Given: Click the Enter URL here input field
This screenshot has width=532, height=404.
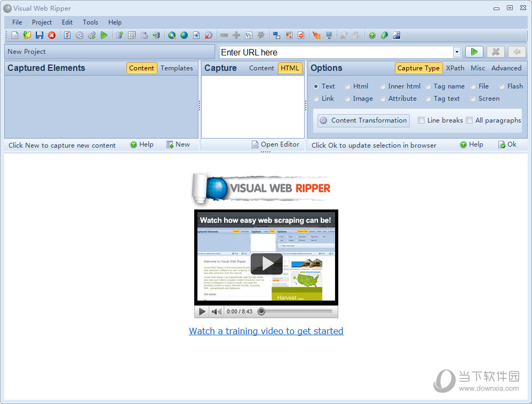Looking at the screenshot, I should tap(336, 52).
